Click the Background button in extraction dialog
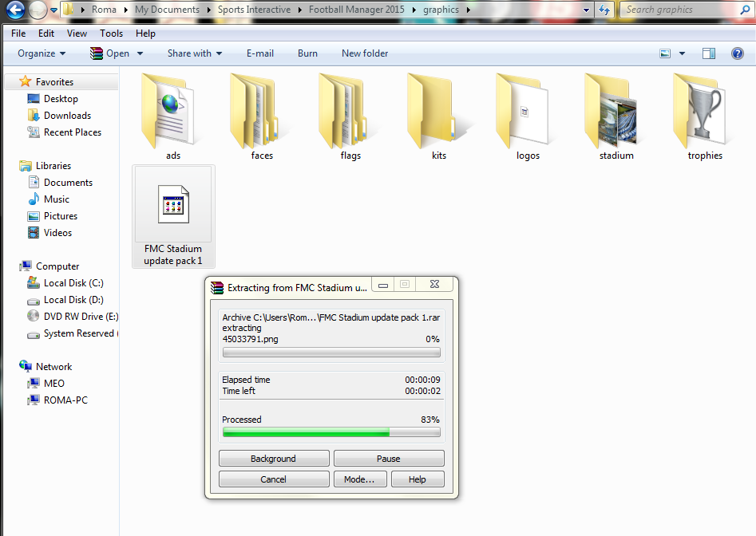This screenshot has width=756, height=536. [x=274, y=459]
